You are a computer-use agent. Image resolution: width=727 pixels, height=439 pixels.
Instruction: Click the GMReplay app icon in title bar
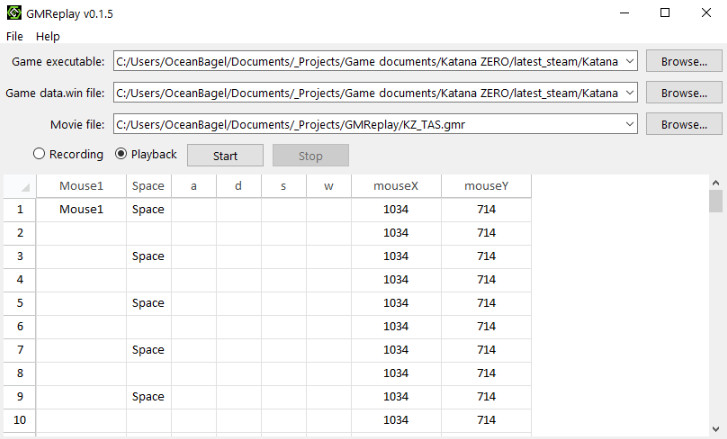click(14, 13)
